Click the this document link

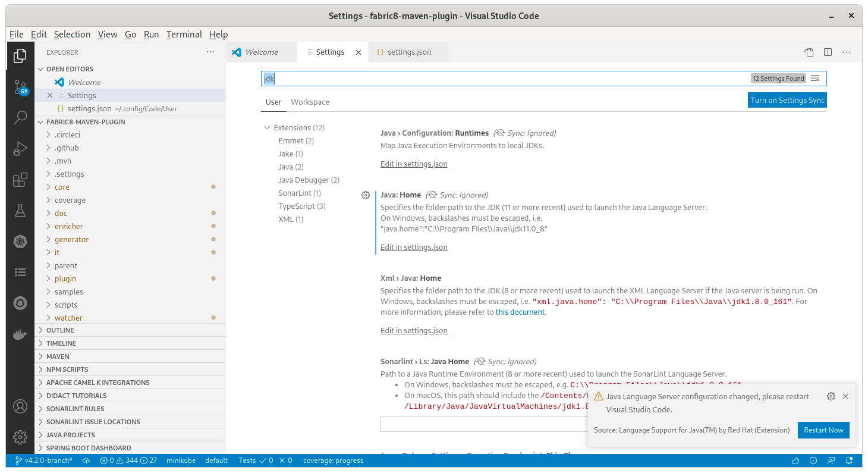520,312
